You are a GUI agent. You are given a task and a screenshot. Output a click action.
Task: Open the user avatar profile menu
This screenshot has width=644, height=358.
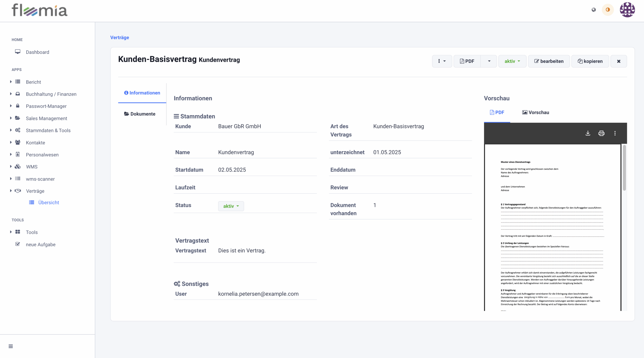(x=627, y=10)
